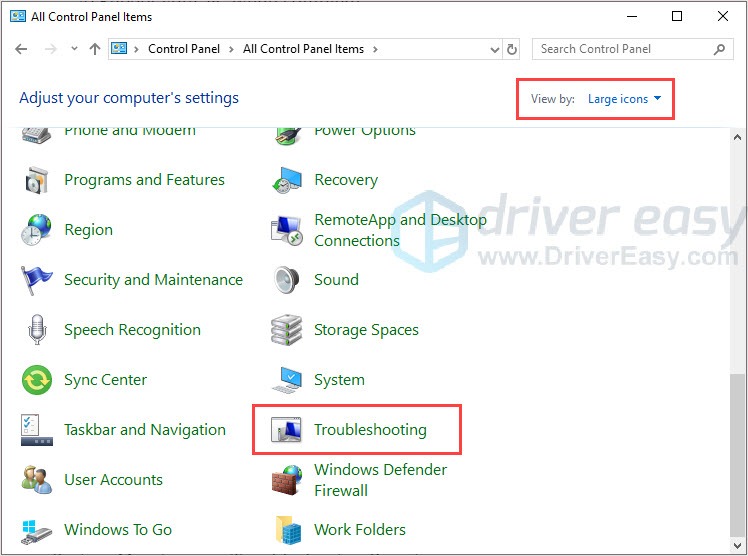Select the Control Panel breadcrumb segment
This screenshot has width=748, height=556.
185,49
